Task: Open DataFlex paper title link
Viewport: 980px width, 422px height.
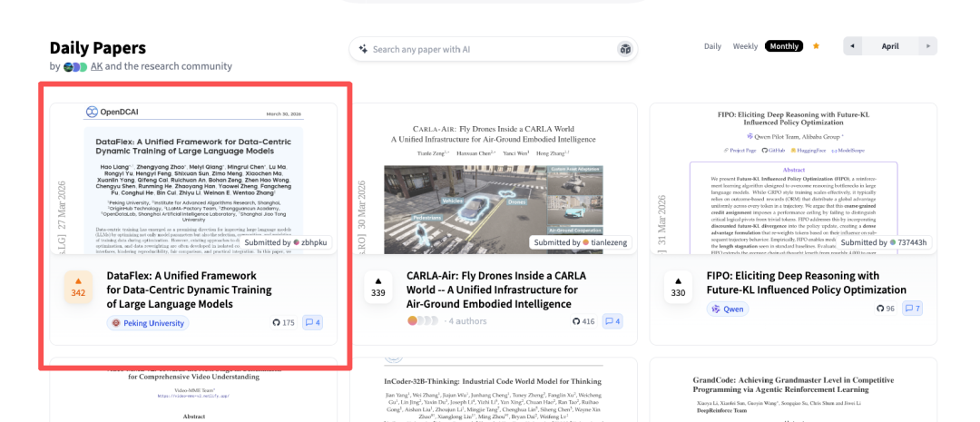Action: [190, 290]
